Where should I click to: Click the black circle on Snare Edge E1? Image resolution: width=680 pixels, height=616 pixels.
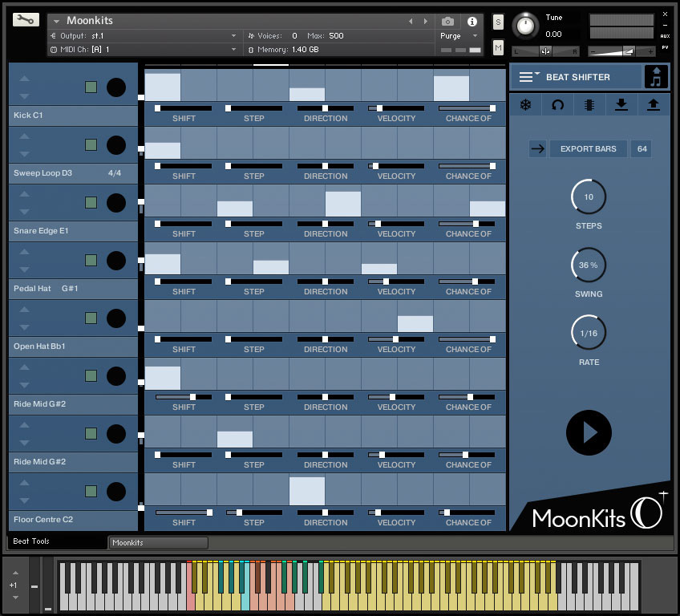point(116,203)
